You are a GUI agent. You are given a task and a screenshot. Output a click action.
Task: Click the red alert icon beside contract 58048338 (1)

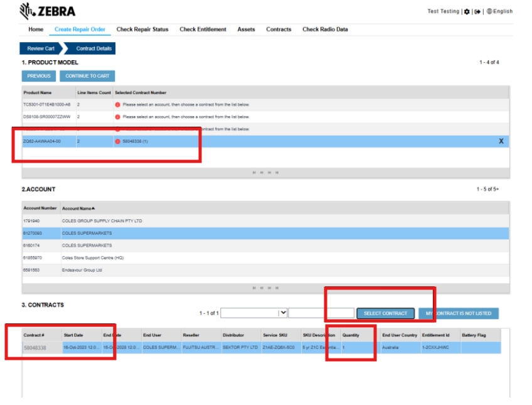[x=117, y=141]
